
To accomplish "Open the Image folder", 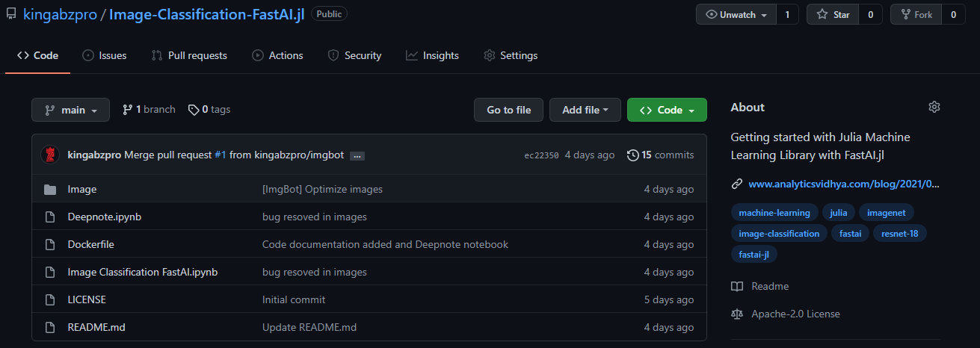I will coord(82,190).
